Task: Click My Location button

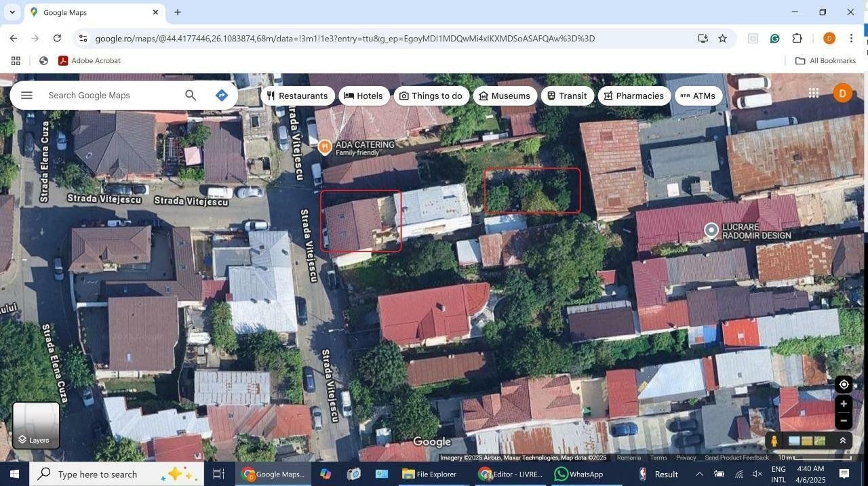Action: pyautogui.click(x=843, y=384)
